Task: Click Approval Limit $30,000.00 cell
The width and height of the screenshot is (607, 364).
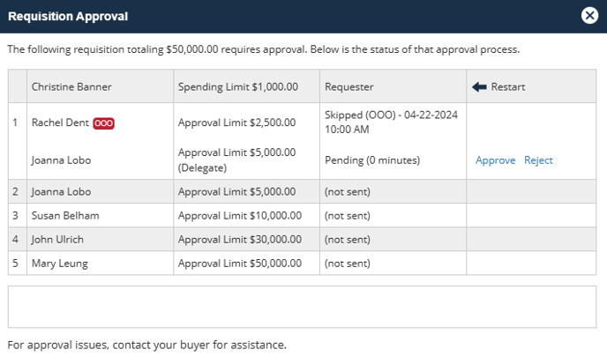Action: pyautogui.click(x=247, y=240)
